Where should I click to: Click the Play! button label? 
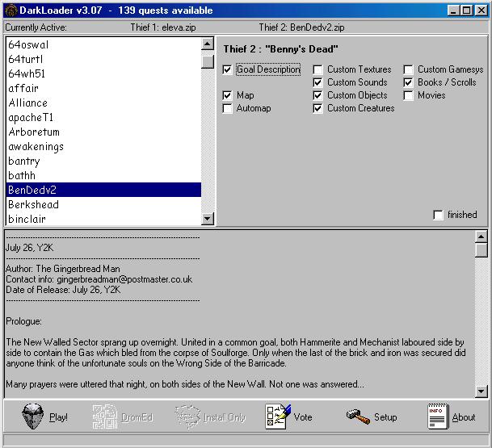58,417
